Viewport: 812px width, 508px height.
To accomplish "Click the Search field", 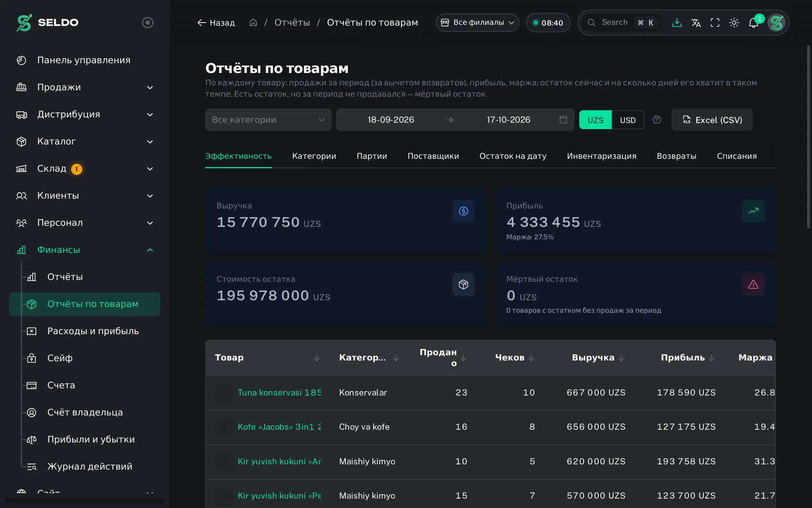I will (621, 23).
